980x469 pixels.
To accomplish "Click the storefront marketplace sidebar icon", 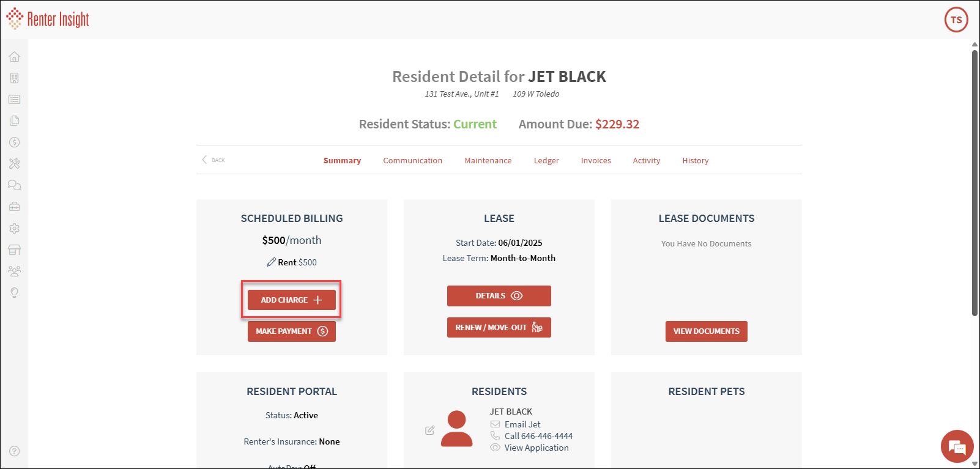I will (15, 250).
